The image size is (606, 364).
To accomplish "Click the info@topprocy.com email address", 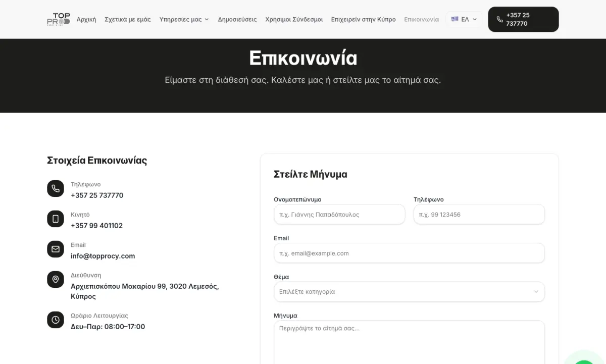I will 103,256.
